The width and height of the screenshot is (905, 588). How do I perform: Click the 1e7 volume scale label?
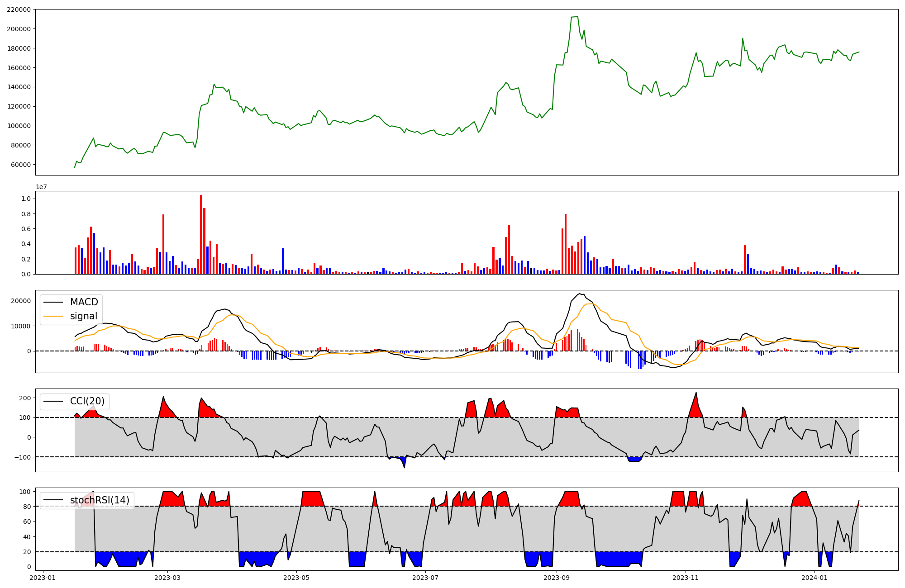[41, 187]
